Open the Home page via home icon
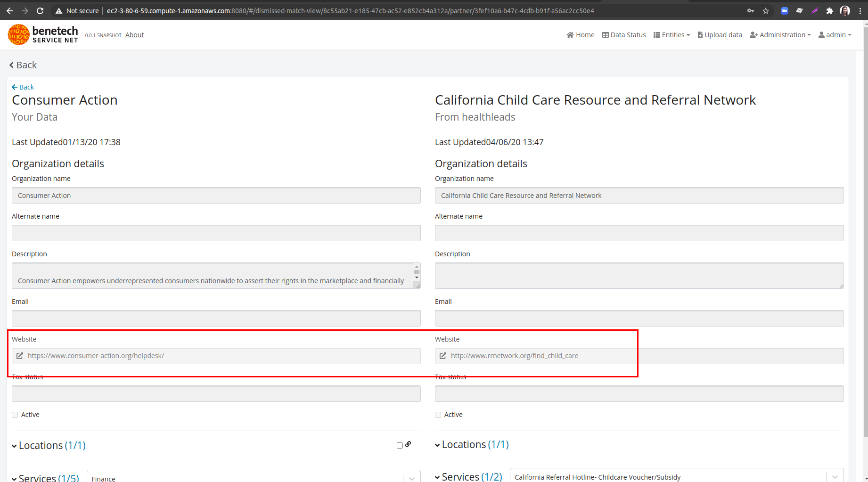Image resolution: width=868 pixels, height=482 pixels. click(x=571, y=34)
